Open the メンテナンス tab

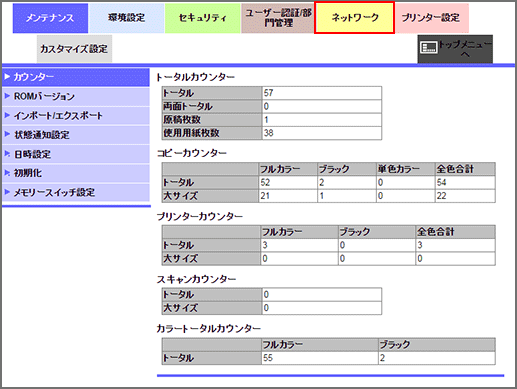click(x=50, y=18)
